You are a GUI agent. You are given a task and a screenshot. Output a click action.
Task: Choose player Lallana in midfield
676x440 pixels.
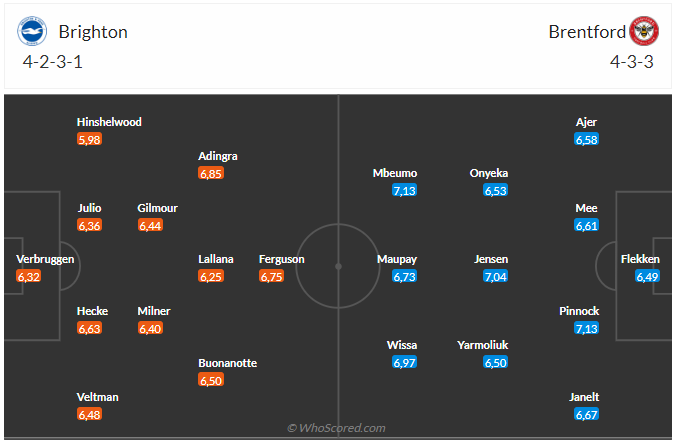click(x=216, y=259)
